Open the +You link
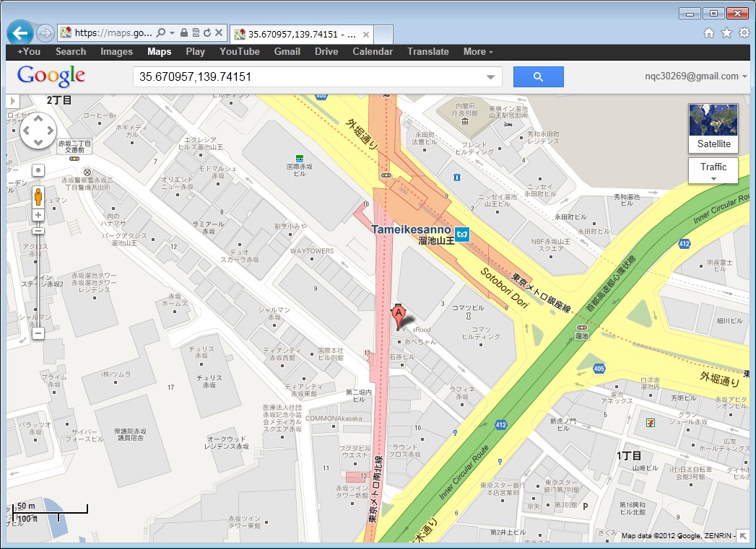 (29, 51)
